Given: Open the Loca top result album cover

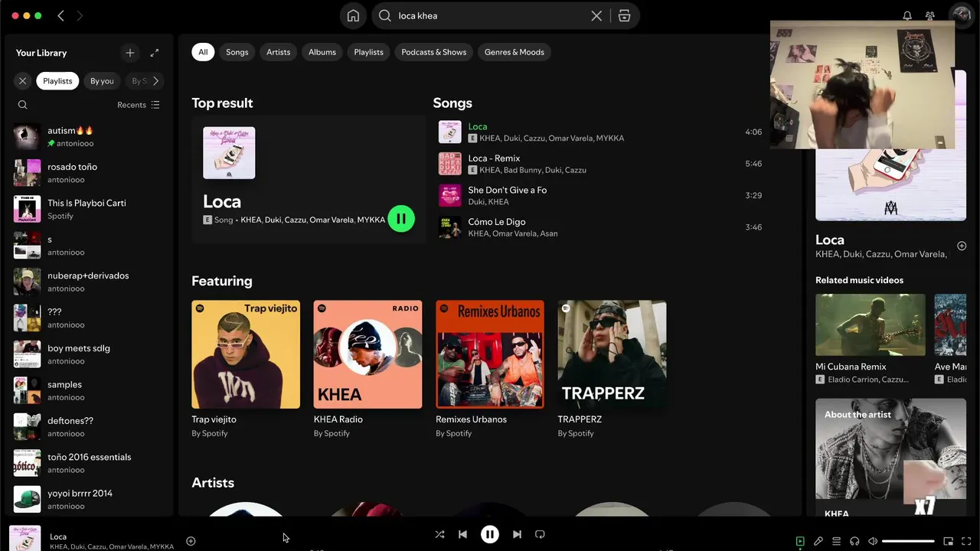Looking at the screenshot, I should click(x=229, y=153).
